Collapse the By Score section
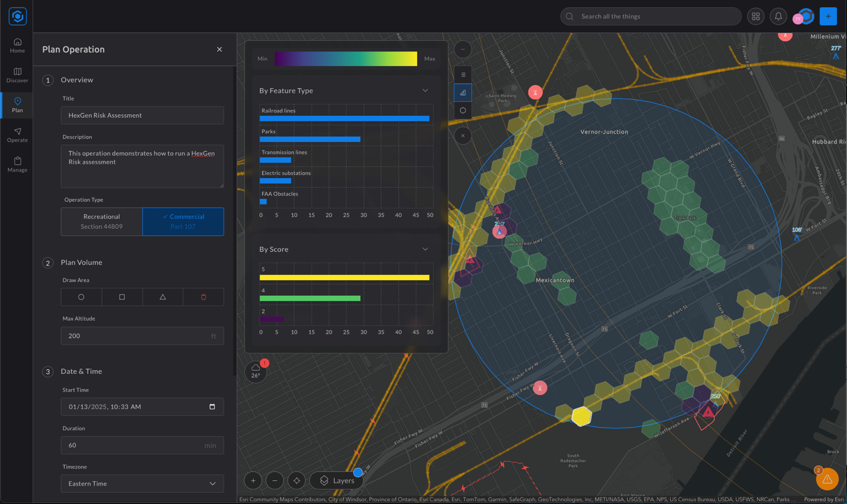The image size is (847, 504). (x=425, y=249)
